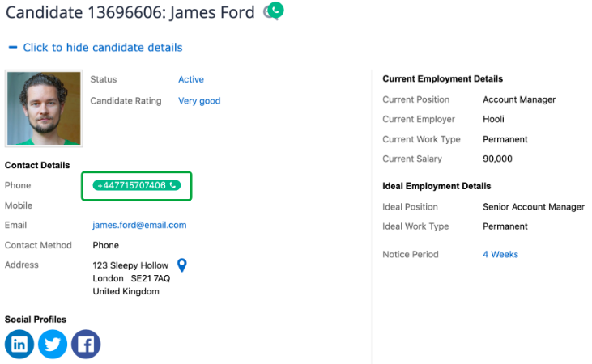Open the map pin next to the address
The image size is (592, 364).
pyautogui.click(x=182, y=265)
